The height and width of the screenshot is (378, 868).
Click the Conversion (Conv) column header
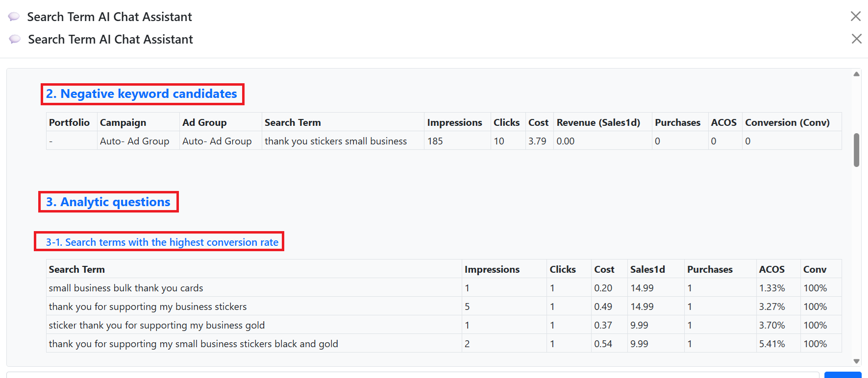pos(787,122)
